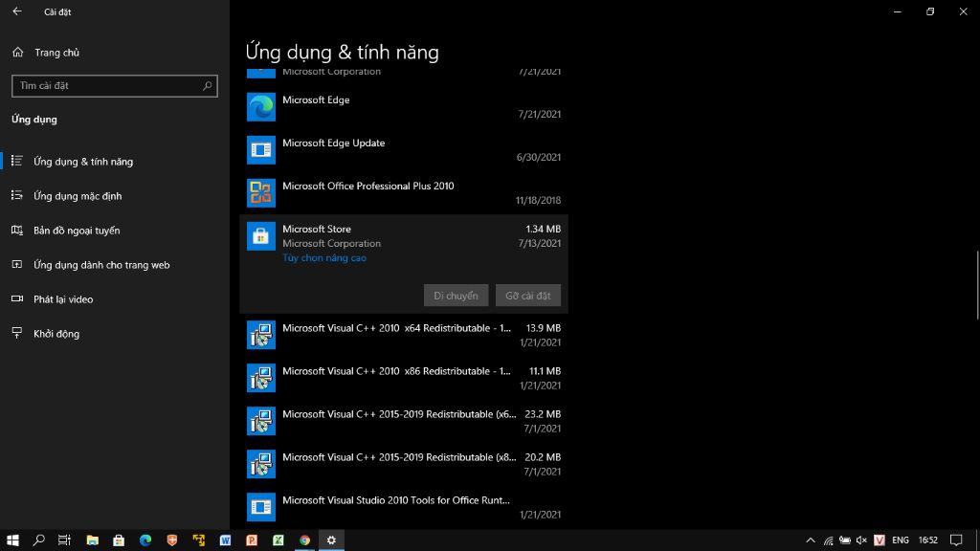Select Microsoft Visual Studio 2010 Tools entry text
This screenshot has height=551, width=980.
tap(396, 499)
